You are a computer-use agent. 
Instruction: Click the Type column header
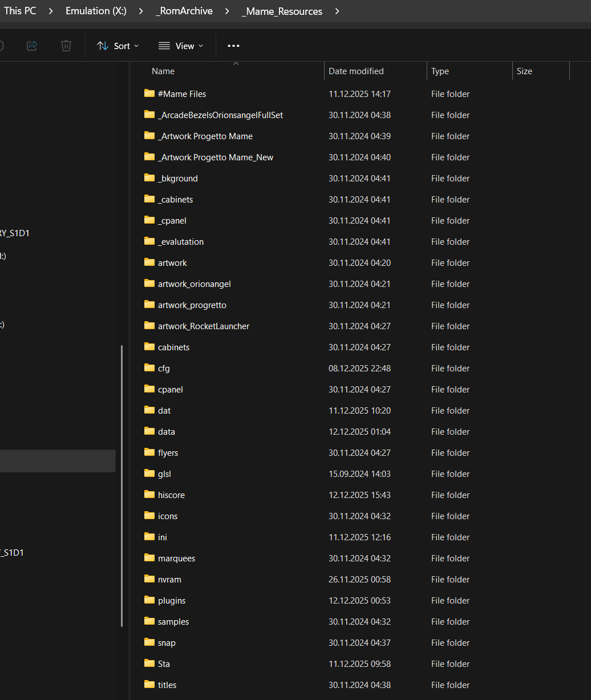pos(440,71)
